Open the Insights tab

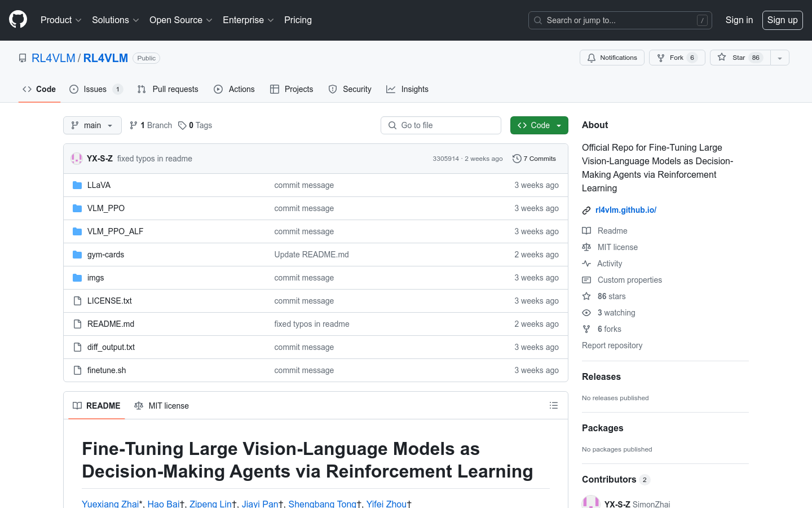pyautogui.click(x=407, y=89)
